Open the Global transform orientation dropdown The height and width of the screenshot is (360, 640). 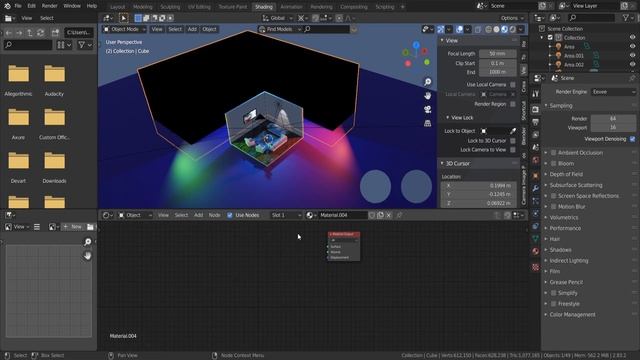(x=278, y=18)
